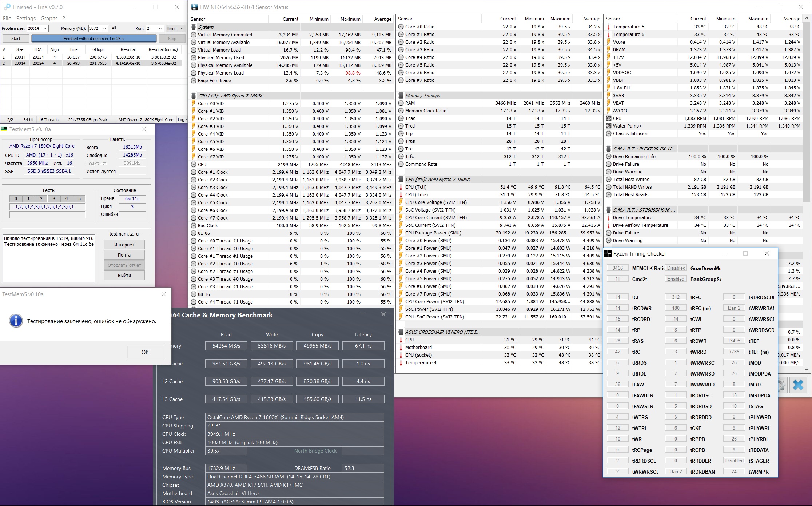Image resolution: width=812 pixels, height=506 pixels.
Task: Click the blue X icon in HWiNFO
Action: pos(798,385)
